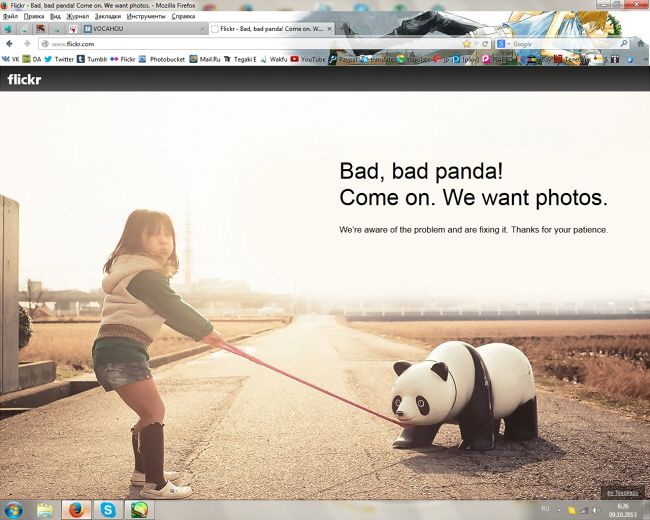Open the Firefox home page icon

(x=641, y=44)
